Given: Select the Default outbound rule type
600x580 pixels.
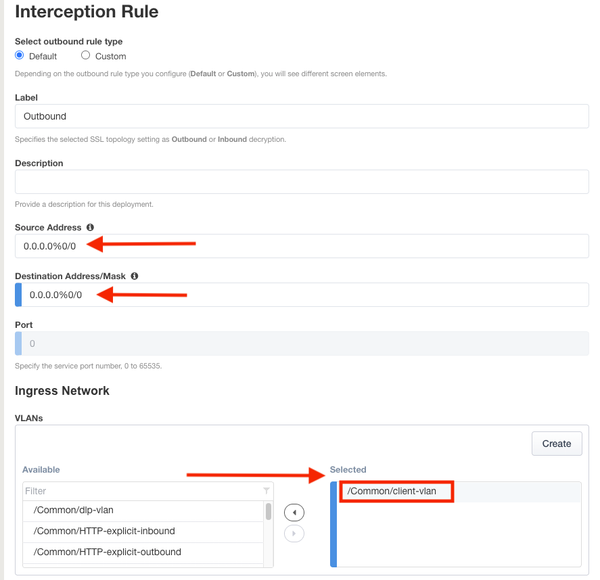Looking at the screenshot, I should (20, 56).
